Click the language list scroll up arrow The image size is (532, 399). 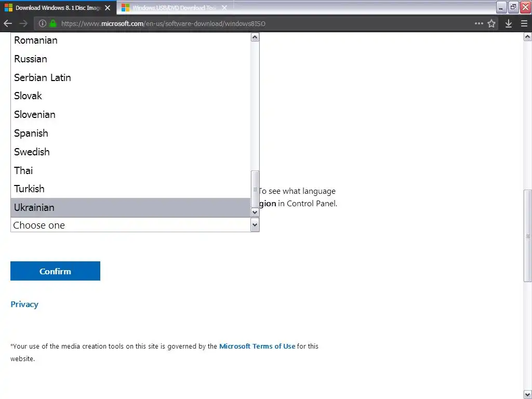(x=255, y=37)
